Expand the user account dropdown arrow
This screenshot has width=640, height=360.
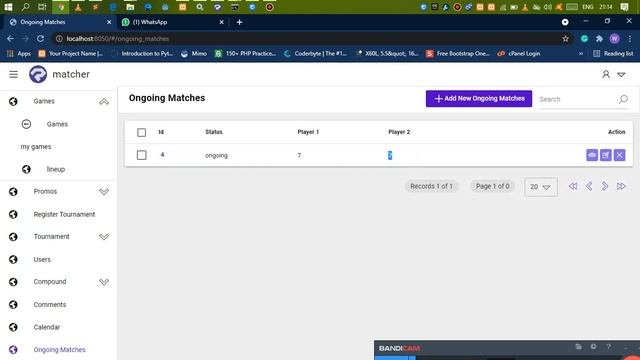pyautogui.click(x=621, y=75)
